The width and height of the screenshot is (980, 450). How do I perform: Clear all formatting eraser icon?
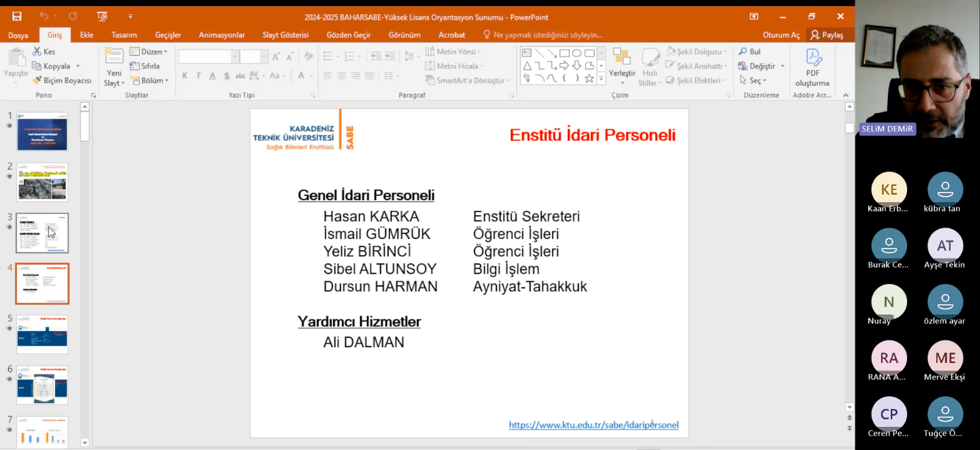point(309,57)
